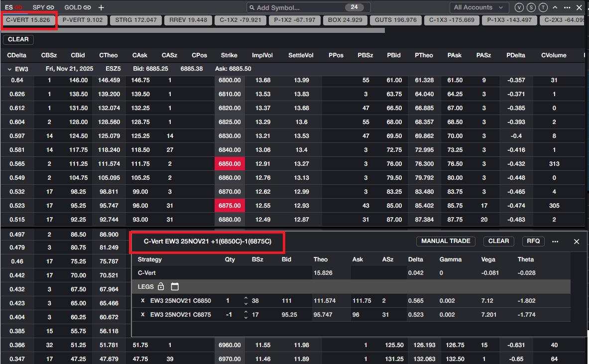Toggle the red link icon on the ES tab
589x364 pixels.
point(18,7)
